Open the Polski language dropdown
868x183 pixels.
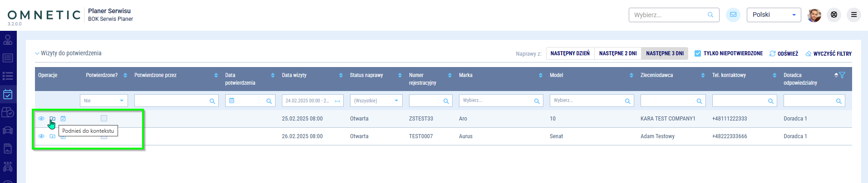[774, 15]
